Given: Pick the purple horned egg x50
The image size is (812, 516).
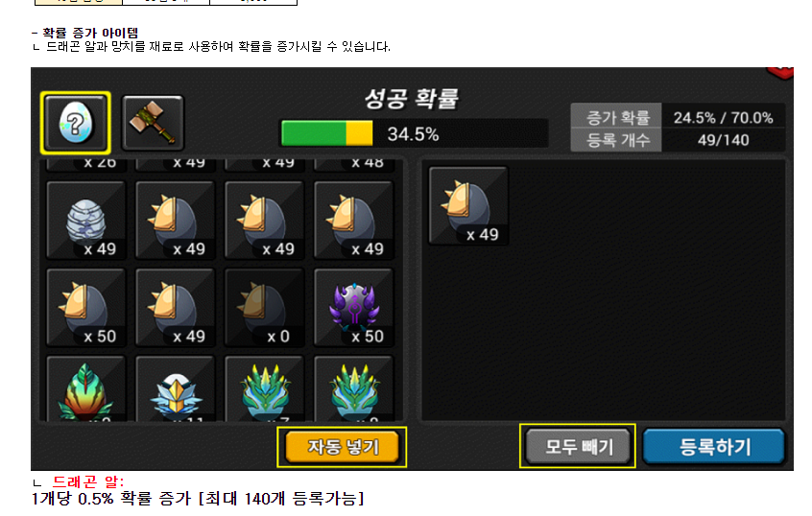Looking at the screenshot, I should click(x=354, y=308).
